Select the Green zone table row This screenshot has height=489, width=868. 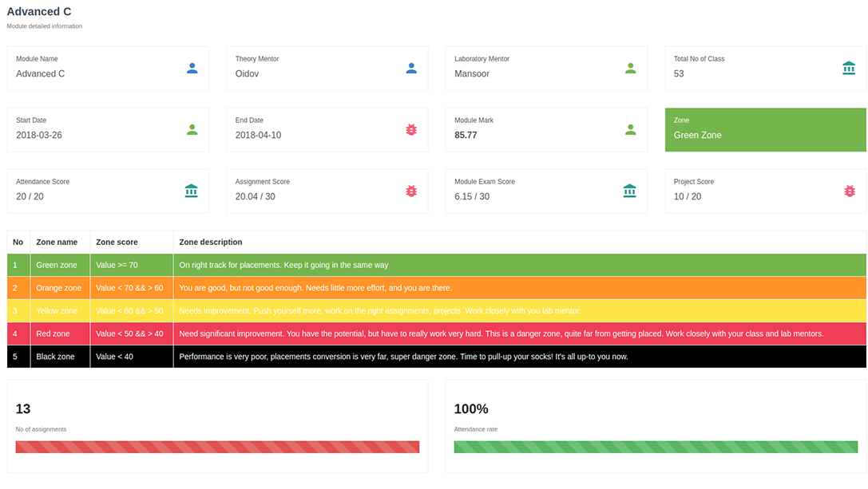[x=436, y=265]
